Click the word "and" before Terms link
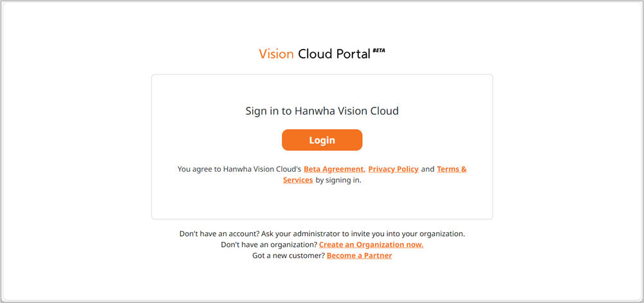644x303 pixels. tap(428, 169)
